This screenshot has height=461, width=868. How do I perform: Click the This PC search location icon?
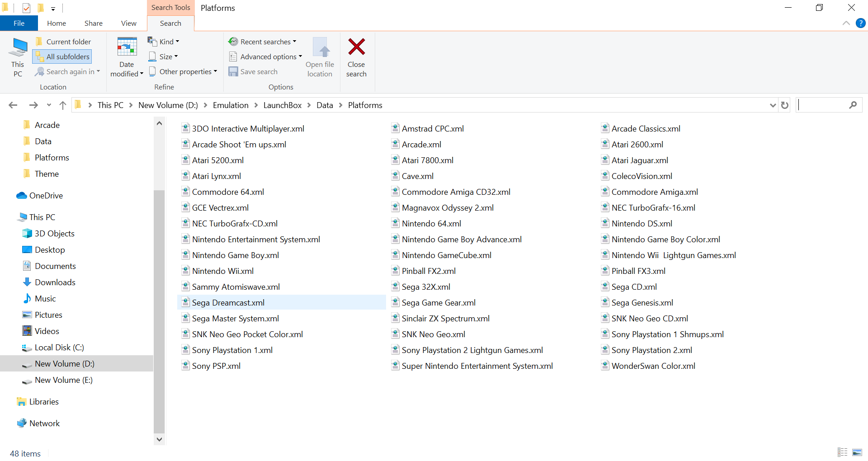tap(18, 57)
